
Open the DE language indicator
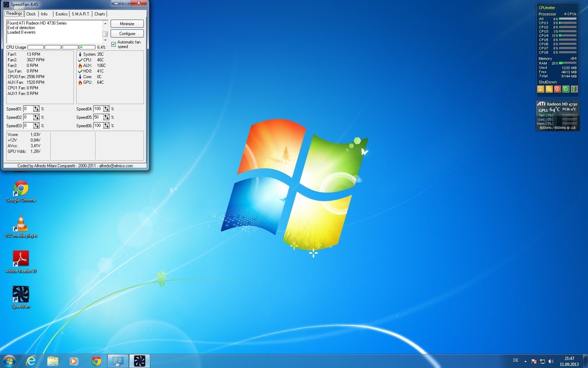tap(516, 360)
